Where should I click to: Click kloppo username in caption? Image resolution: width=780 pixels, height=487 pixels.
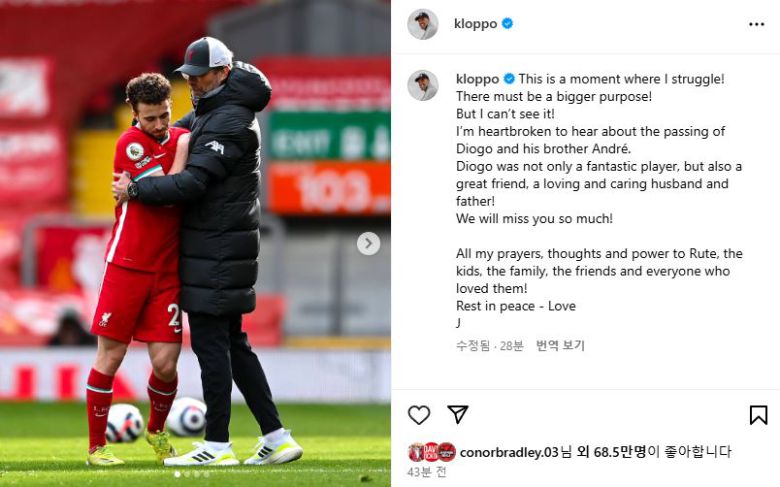(x=478, y=79)
